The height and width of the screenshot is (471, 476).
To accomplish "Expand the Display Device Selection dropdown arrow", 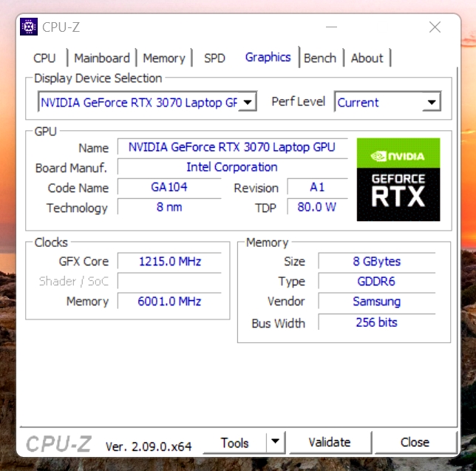I will coord(248,102).
